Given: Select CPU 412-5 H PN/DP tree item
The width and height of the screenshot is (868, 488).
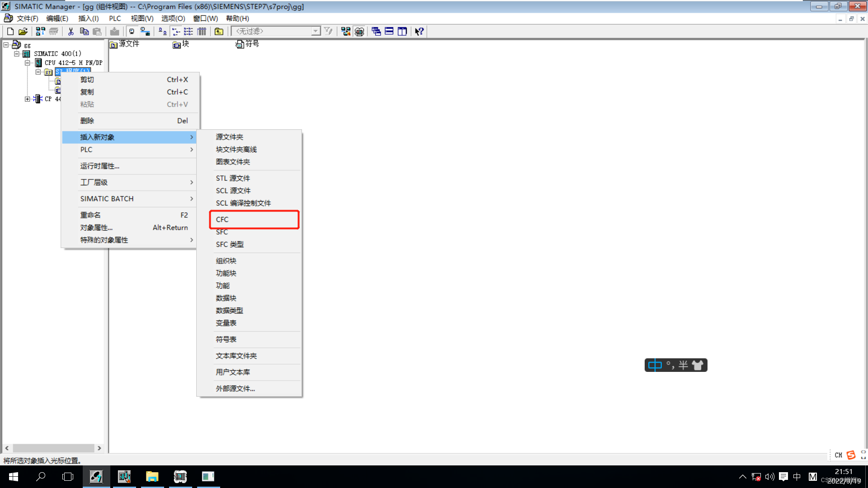Looking at the screenshot, I should (x=73, y=63).
